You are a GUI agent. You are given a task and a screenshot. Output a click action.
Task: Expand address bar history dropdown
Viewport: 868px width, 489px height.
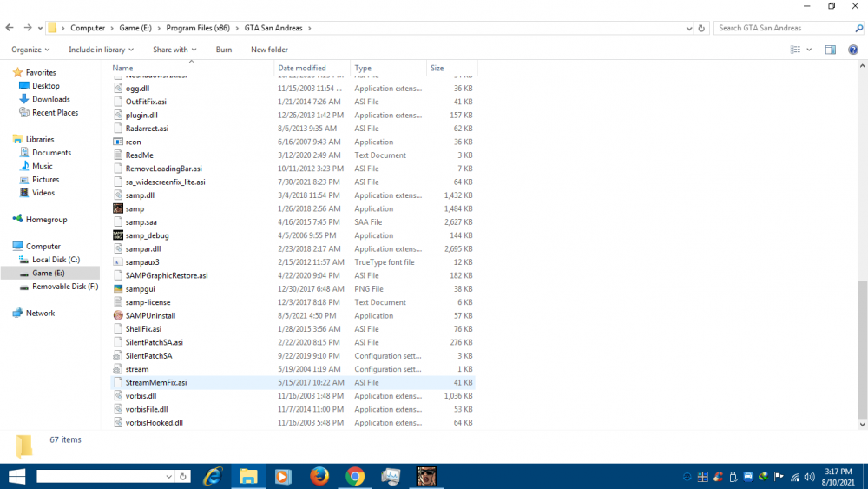point(688,28)
